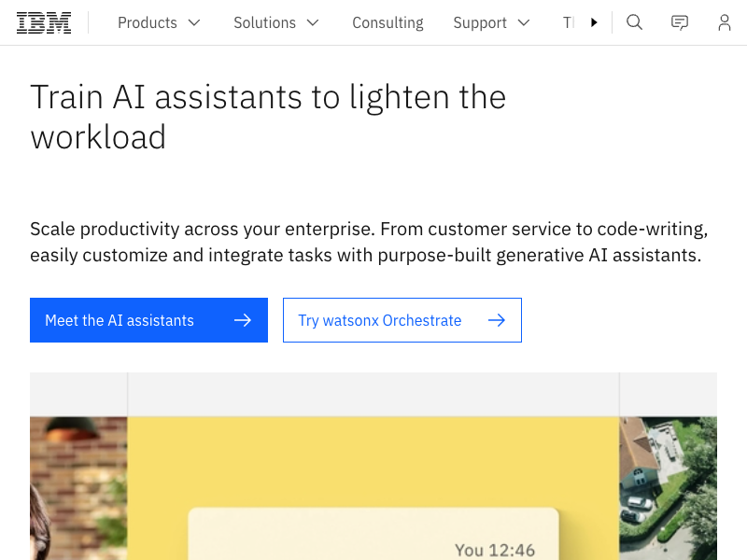Click the 'You 12:46' chat timestamp
747x560 pixels.
[x=495, y=551]
